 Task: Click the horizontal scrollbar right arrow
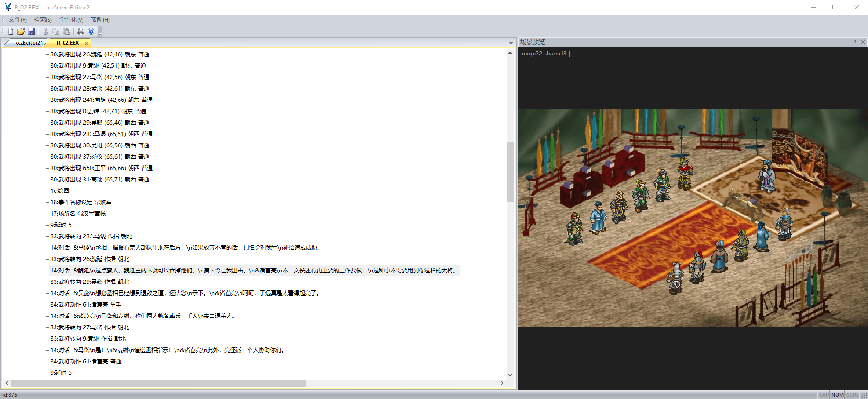click(502, 383)
